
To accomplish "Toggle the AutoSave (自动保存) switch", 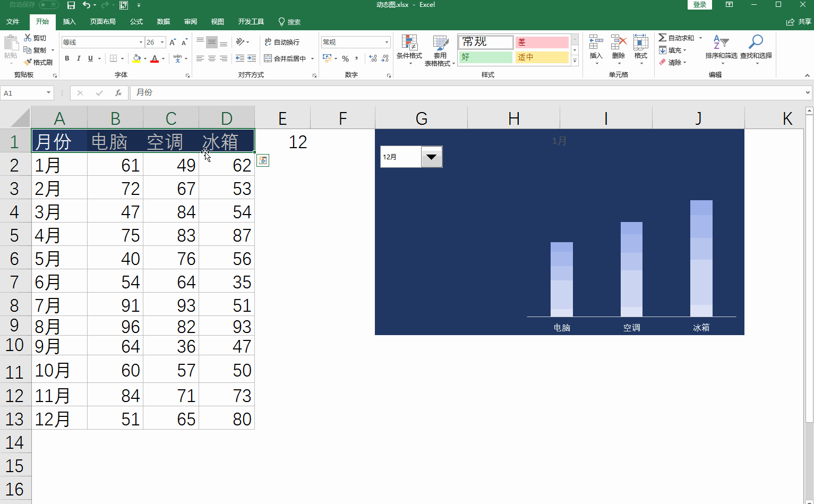I will (49, 5).
